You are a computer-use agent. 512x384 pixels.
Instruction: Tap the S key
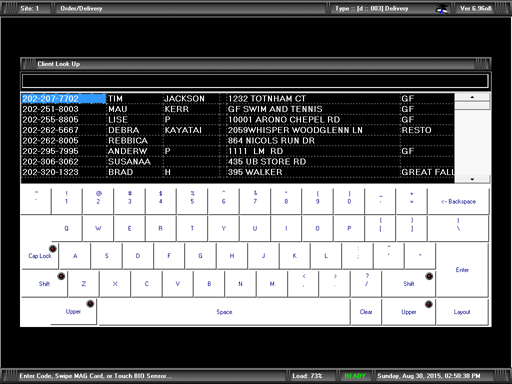tap(106, 256)
